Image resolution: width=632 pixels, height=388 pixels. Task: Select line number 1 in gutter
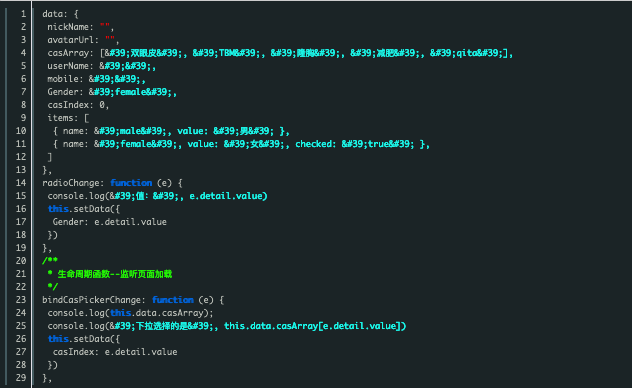pos(23,14)
